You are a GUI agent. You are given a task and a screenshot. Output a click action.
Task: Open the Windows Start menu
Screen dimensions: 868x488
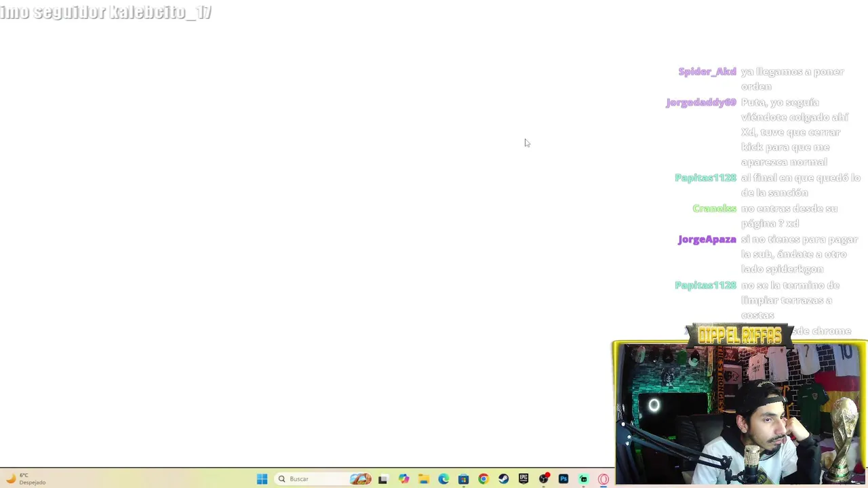click(262, 479)
